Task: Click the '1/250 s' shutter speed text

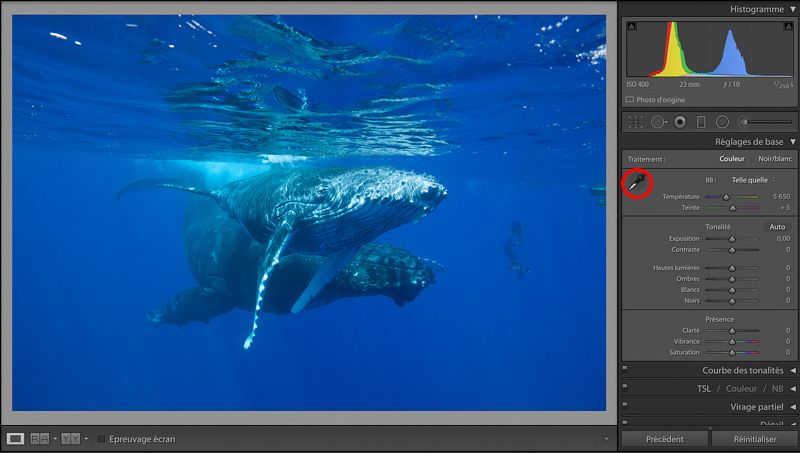Action: 784,85
